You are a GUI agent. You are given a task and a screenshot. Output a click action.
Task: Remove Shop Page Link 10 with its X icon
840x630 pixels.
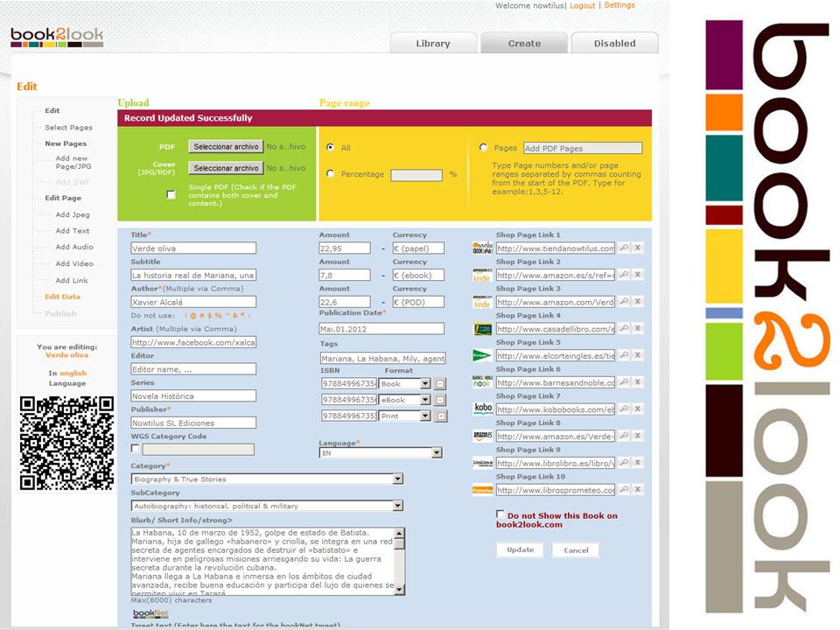click(638, 489)
